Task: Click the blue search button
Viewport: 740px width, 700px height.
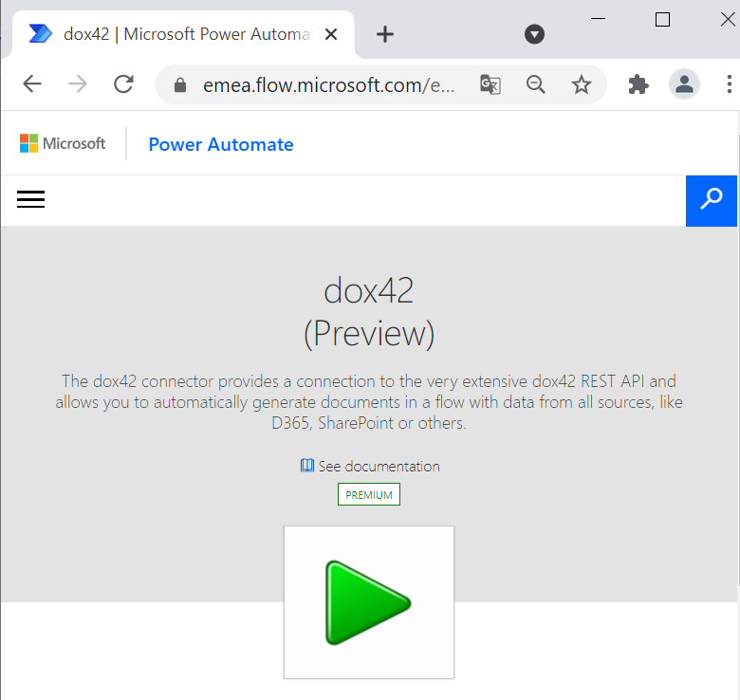Action: [x=712, y=201]
